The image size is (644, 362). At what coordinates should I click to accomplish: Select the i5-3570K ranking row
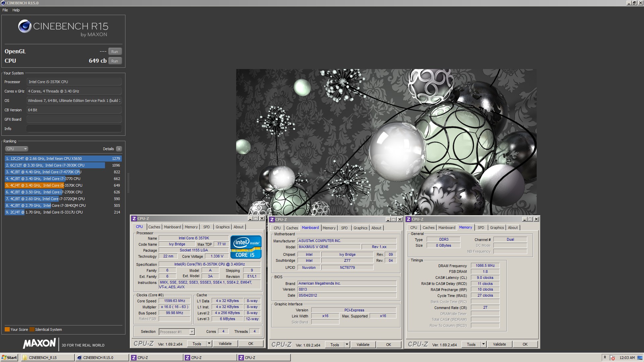pos(63,185)
